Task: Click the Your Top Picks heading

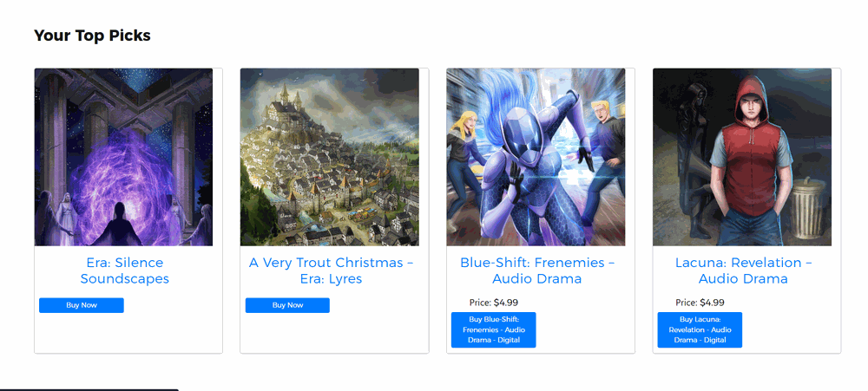Action: (x=93, y=36)
